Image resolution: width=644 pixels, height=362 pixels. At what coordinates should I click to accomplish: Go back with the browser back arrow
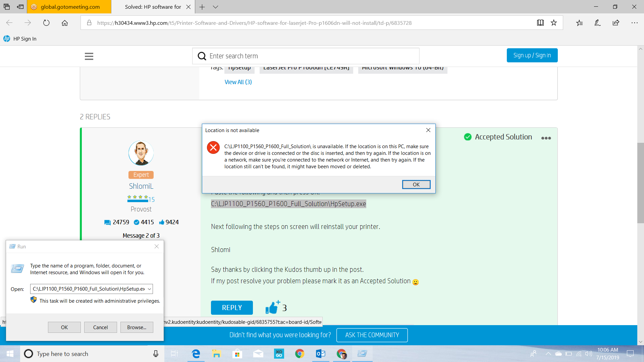pyautogui.click(x=9, y=23)
